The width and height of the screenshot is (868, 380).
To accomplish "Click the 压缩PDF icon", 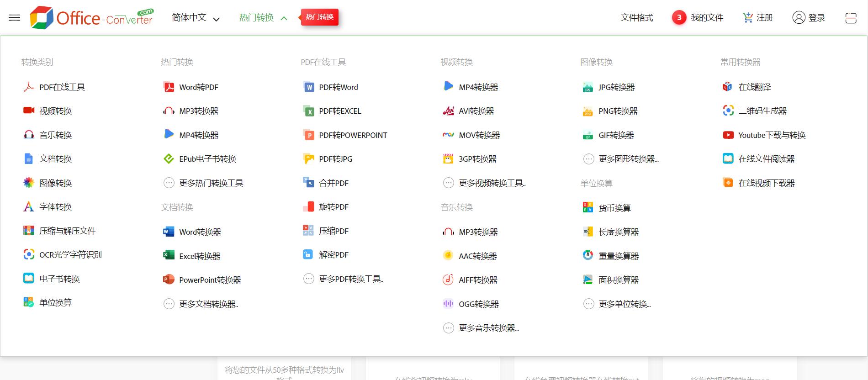I will 309,231.
